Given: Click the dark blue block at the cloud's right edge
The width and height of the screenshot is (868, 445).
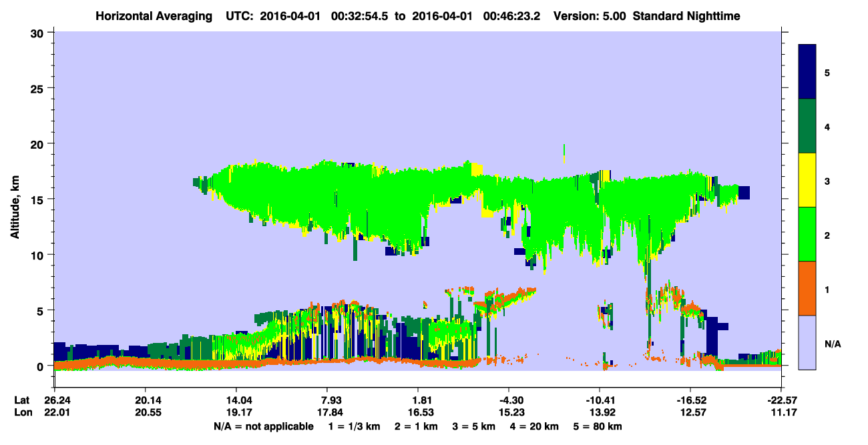Looking at the screenshot, I should [x=744, y=193].
